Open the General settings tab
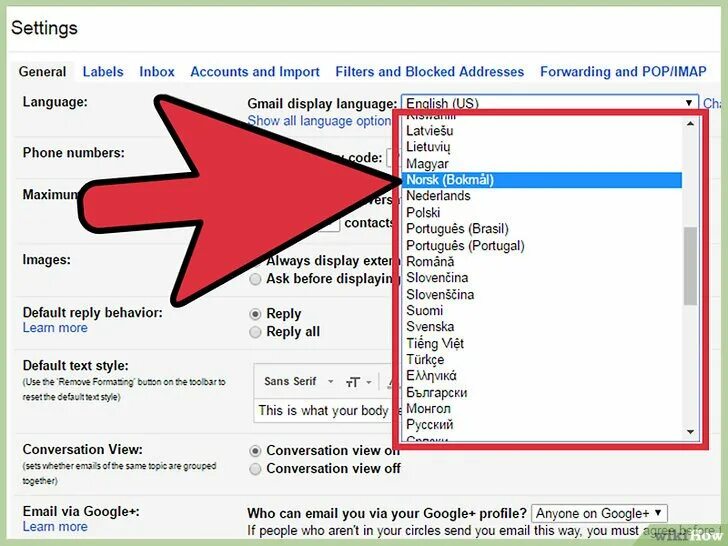Image resolution: width=728 pixels, height=546 pixels. click(42, 72)
